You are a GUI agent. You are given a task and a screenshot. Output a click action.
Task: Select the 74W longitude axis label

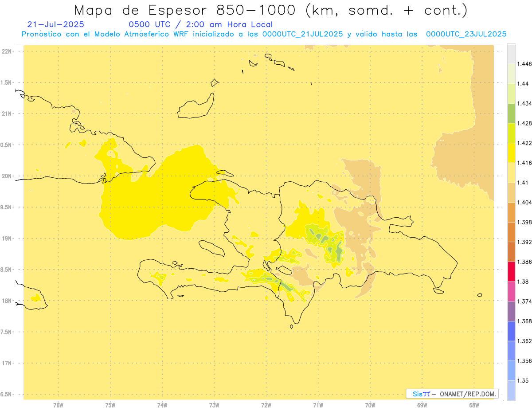click(x=162, y=405)
